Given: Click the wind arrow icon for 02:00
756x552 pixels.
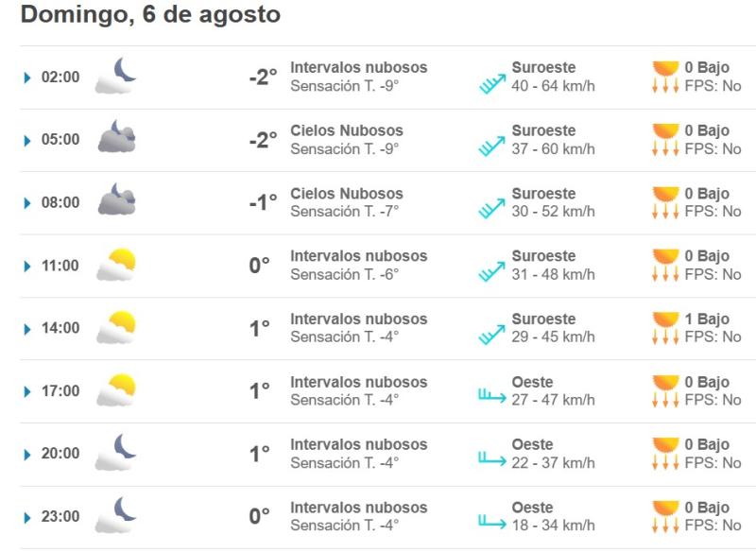Looking at the screenshot, I should pos(492,86).
